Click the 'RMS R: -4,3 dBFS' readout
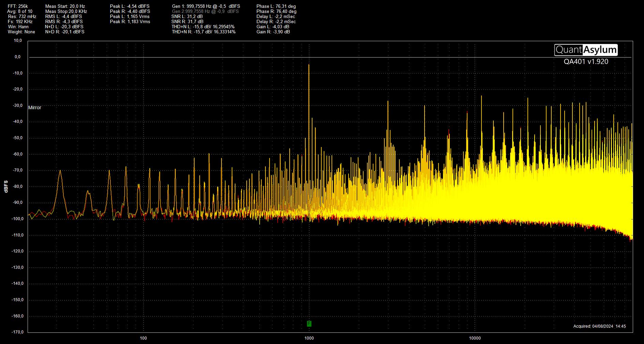Screen dimensions: 644x344 (64, 21)
